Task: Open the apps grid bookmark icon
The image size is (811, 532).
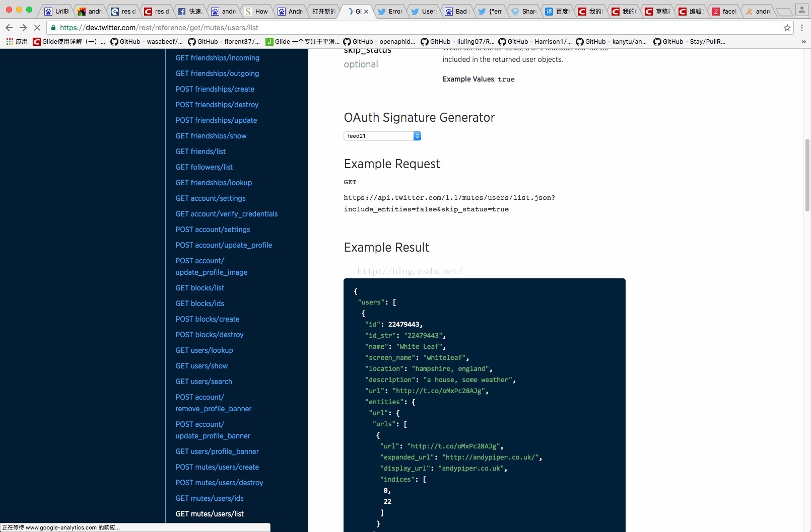Action: 10,42
